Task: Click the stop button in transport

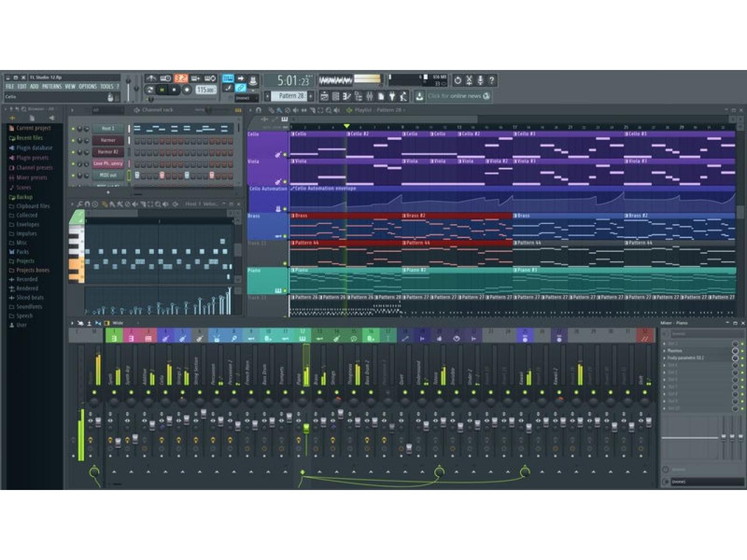Action: [174, 90]
